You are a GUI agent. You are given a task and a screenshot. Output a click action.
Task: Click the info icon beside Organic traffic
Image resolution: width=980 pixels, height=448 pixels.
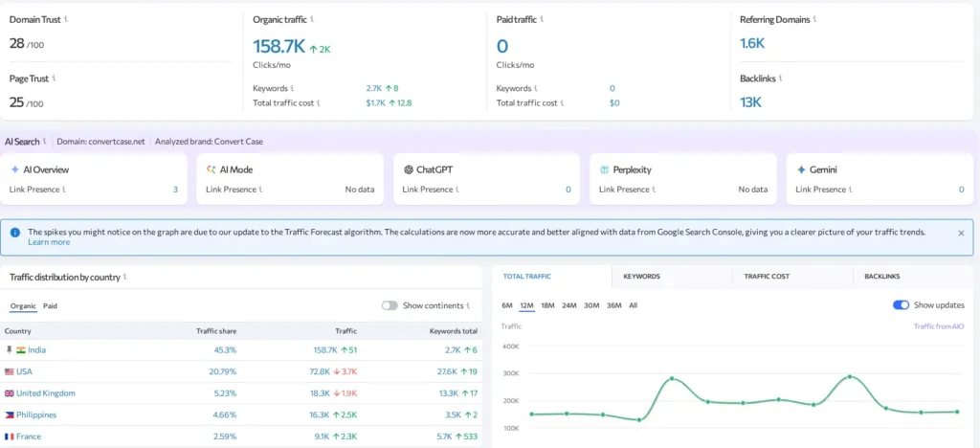312,19
